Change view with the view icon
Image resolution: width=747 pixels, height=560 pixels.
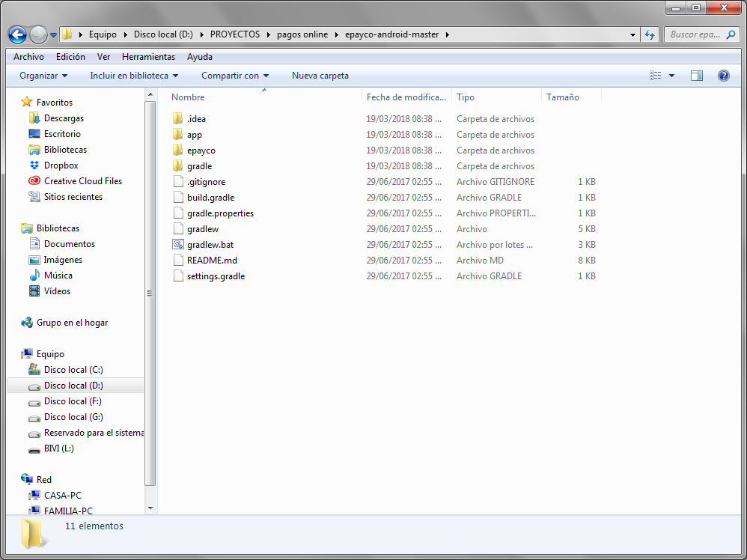(655, 76)
